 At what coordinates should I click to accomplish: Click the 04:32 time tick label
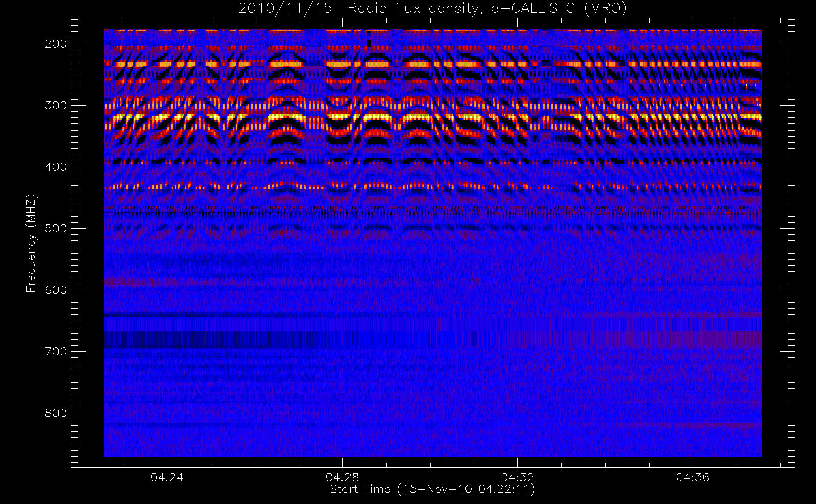[x=517, y=477]
